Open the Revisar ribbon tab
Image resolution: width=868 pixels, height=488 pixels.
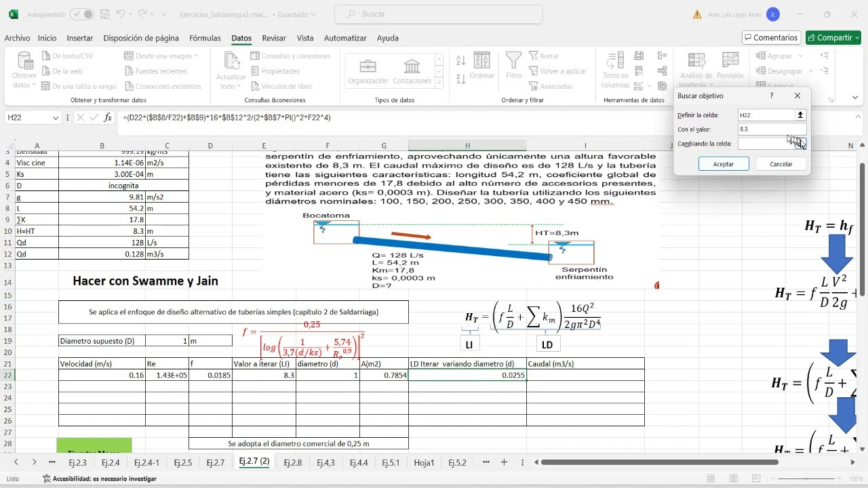(274, 38)
